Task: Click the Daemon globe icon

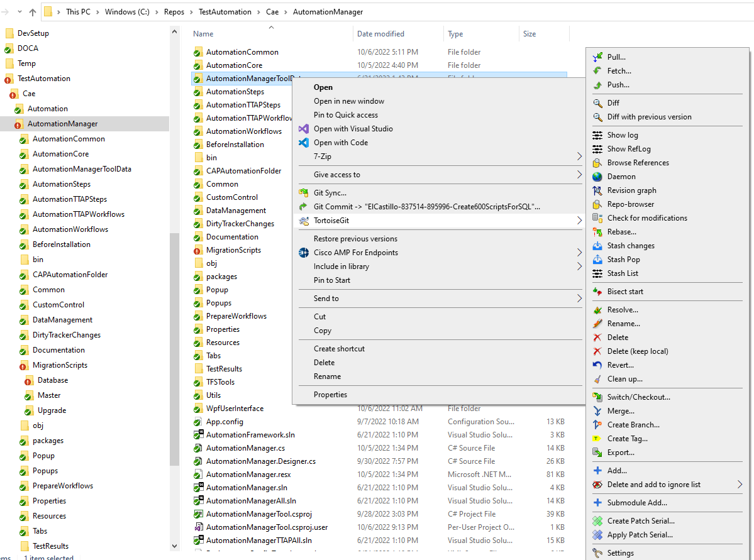Action: [x=597, y=177]
